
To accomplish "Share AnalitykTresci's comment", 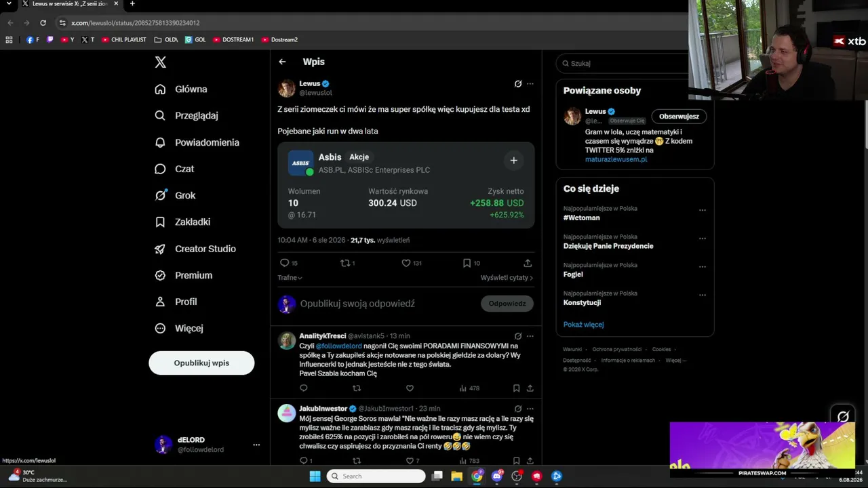I will tap(530, 388).
